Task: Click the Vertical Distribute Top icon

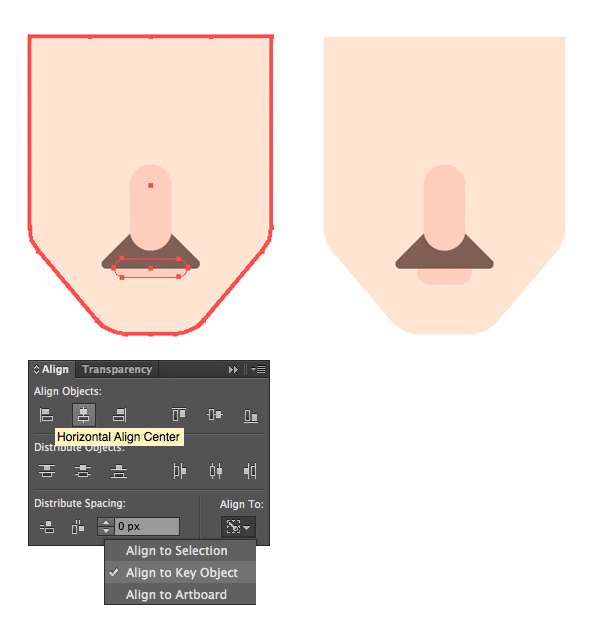Action: pyautogui.click(x=47, y=471)
